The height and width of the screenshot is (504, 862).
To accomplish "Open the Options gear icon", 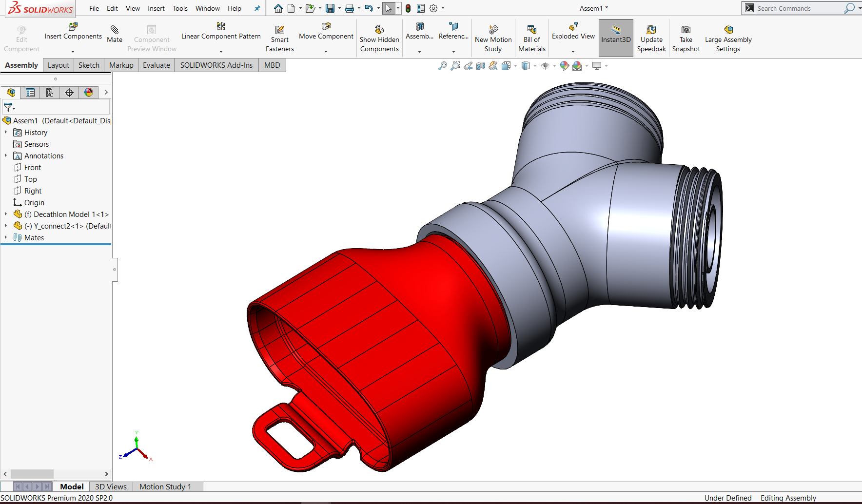I will pyautogui.click(x=433, y=8).
